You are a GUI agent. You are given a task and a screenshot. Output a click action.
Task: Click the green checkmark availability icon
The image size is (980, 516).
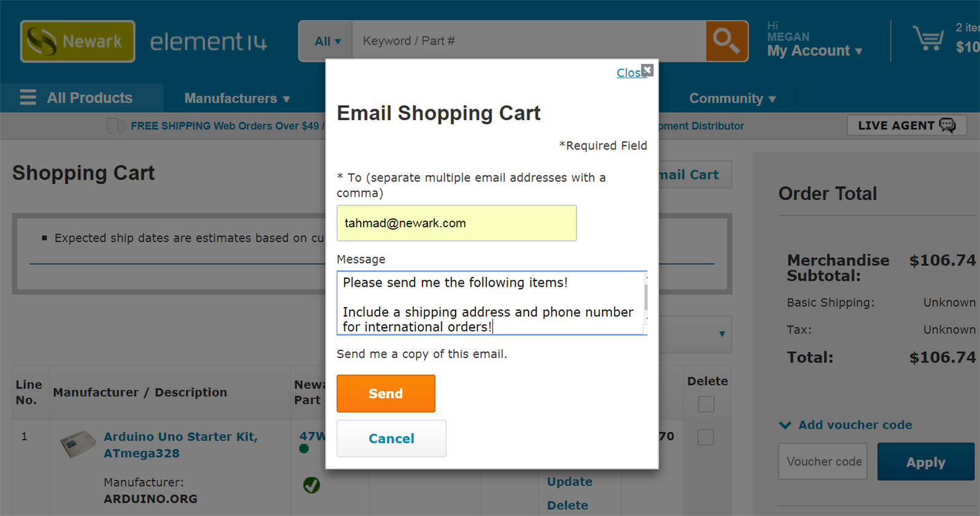[x=312, y=485]
